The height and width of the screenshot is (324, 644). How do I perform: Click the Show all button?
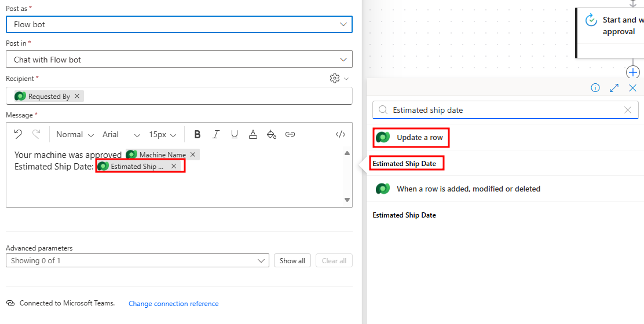click(x=292, y=260)
